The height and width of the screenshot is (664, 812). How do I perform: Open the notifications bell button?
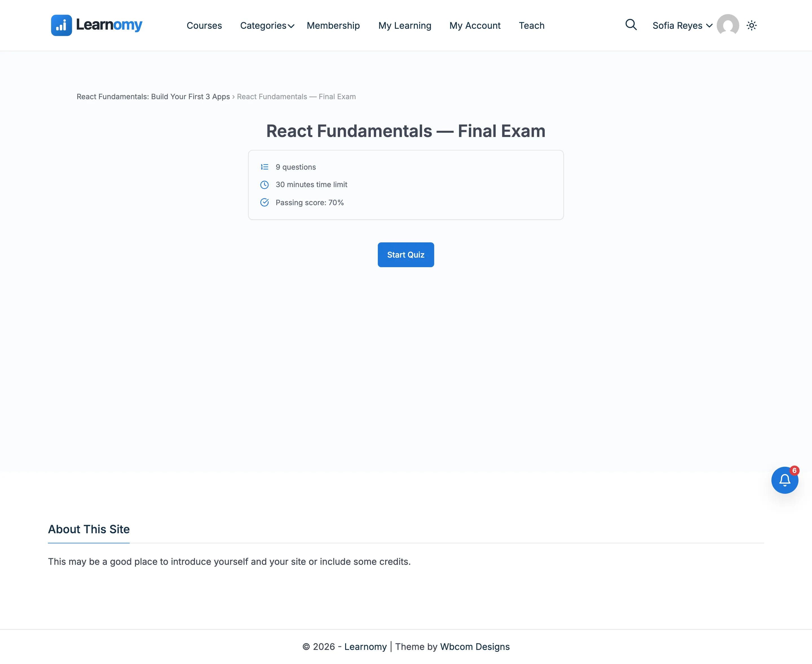784,480
